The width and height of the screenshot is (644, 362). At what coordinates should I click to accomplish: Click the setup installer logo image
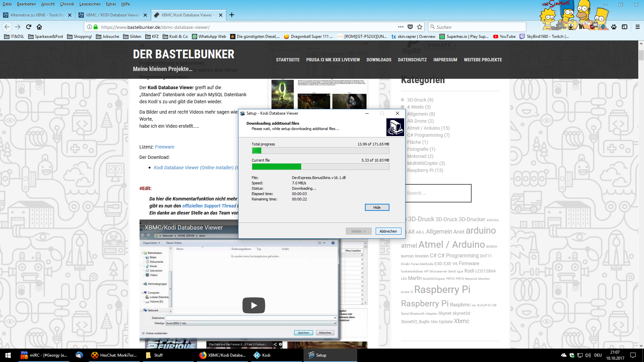(395, 127)
